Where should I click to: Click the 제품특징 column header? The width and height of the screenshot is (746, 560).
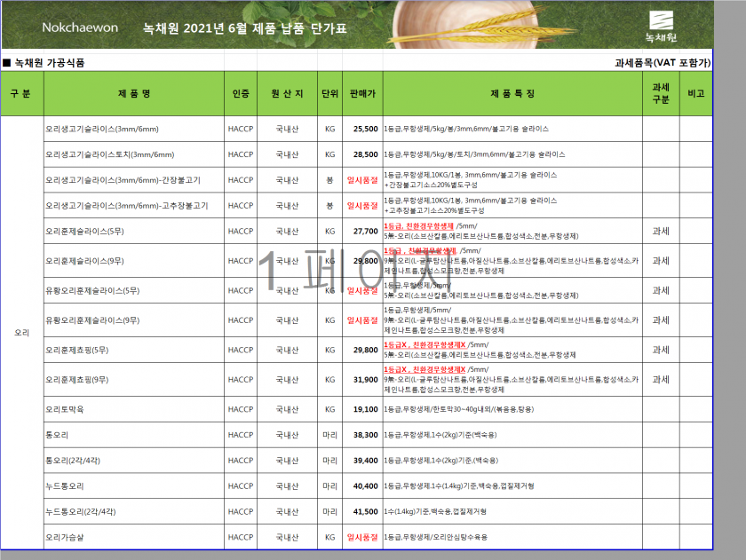(512, 94)
